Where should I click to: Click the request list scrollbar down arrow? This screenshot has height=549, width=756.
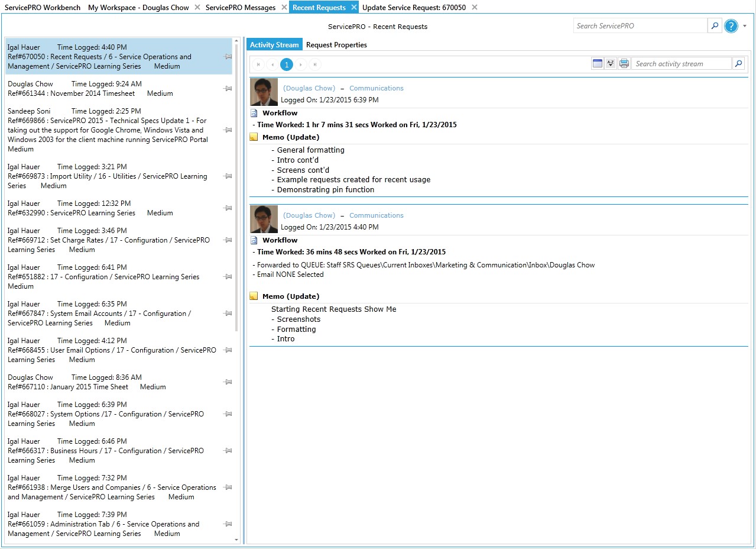237,540
